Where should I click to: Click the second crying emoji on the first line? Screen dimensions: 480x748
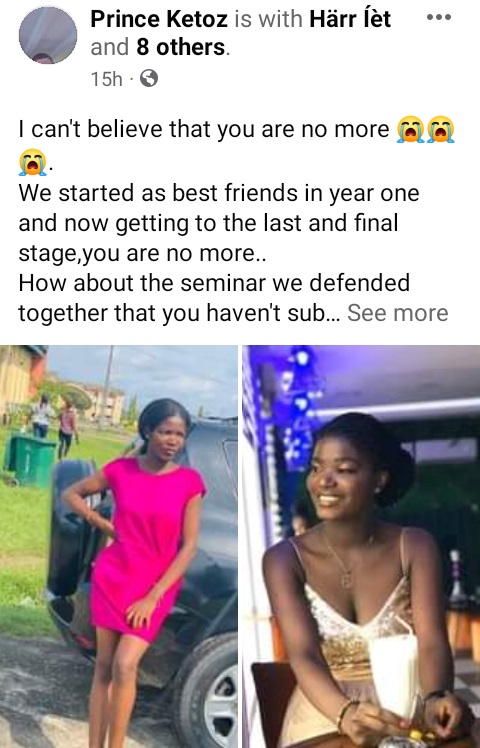click(441, 129)
